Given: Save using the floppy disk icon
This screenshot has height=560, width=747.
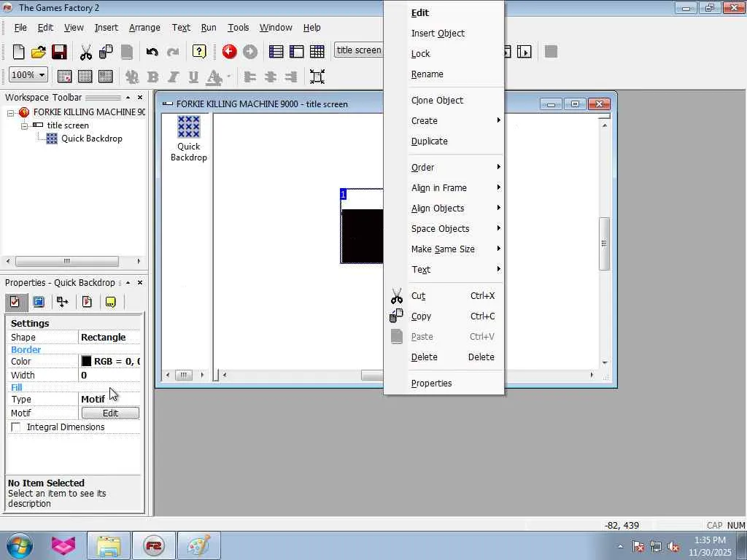Looking at the screenshot, I should 59,52.
